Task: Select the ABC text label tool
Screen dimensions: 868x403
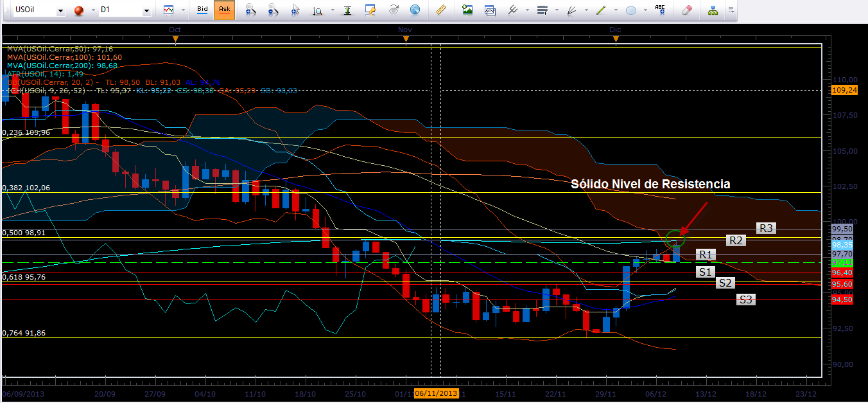Action: 660,10
